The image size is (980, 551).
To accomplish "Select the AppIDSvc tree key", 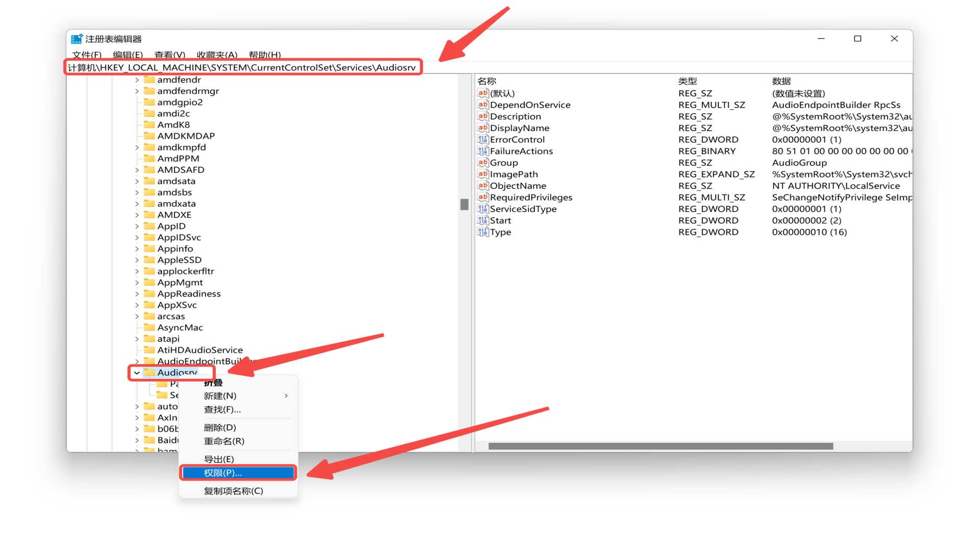I will point(179,237).
